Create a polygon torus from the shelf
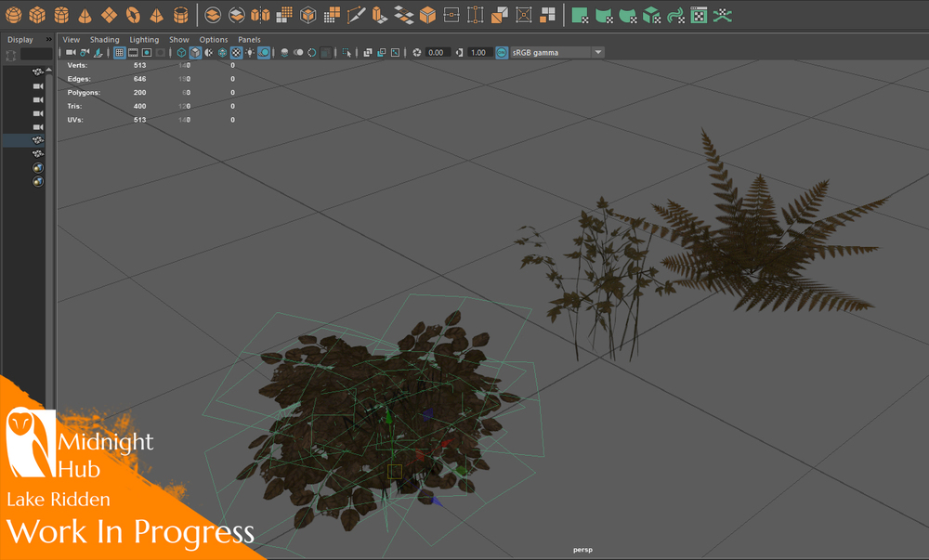 click(x=133, y=15)
